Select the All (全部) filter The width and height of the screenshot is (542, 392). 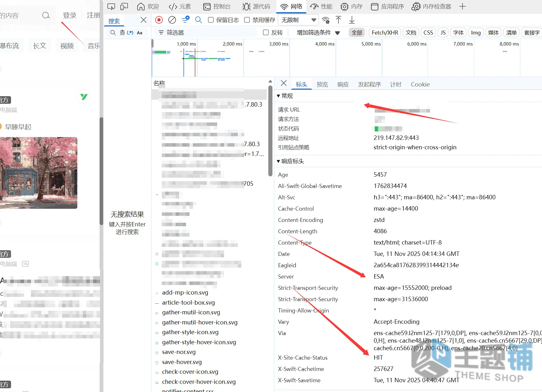pos(357,32)
